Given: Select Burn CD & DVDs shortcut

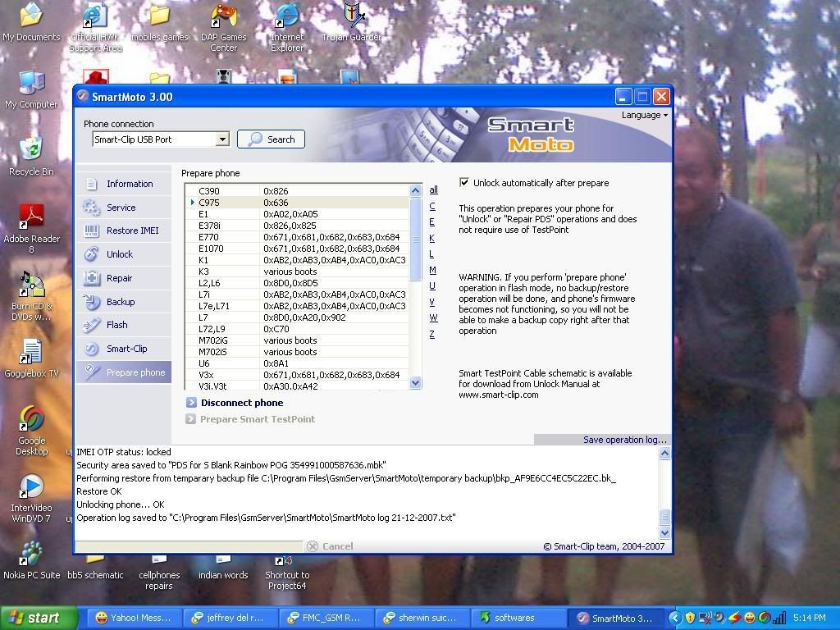Looking at the screenshot, I should point(31,296).
